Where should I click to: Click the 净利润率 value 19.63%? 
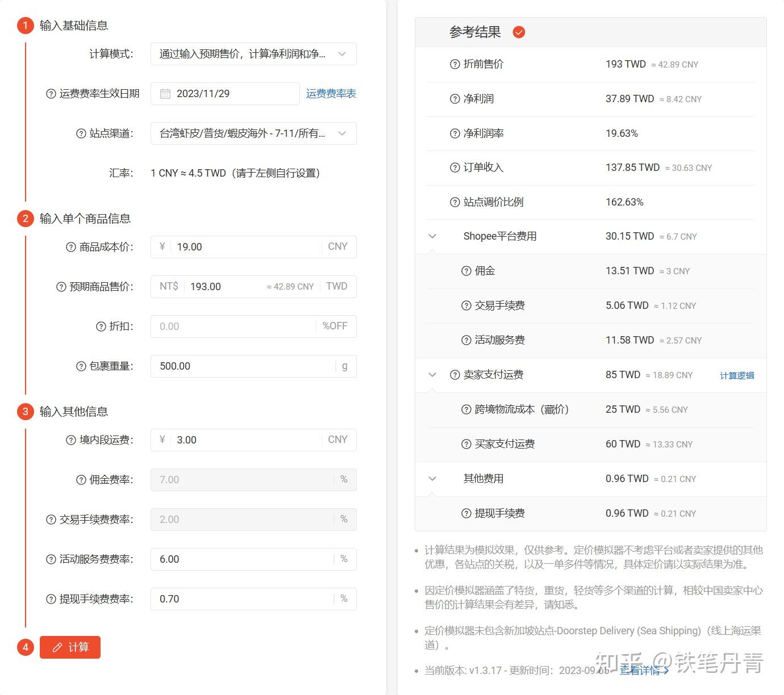tap(622, 133)
